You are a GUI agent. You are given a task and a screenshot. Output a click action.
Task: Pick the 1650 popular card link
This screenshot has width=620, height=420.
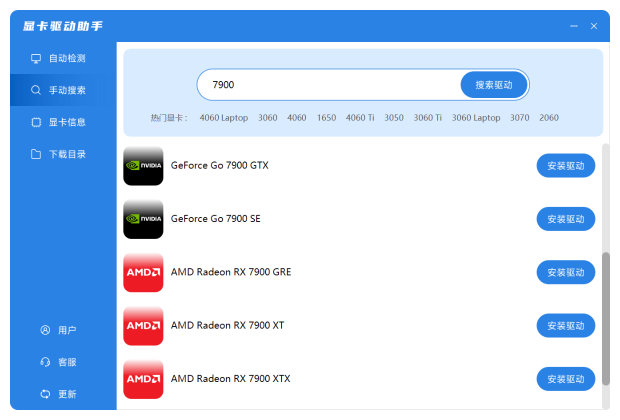[326, 118]
